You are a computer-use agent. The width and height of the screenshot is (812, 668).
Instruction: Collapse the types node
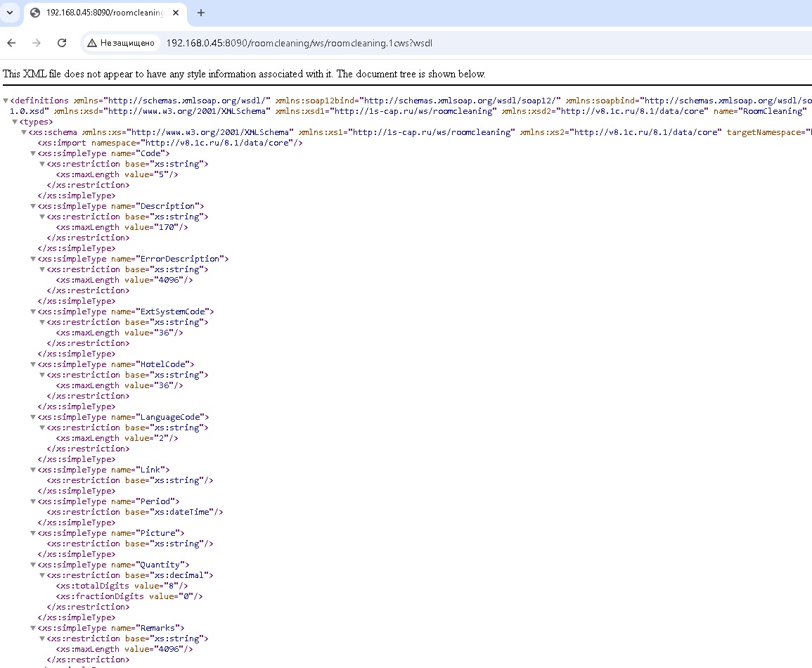tap(15, 122)
